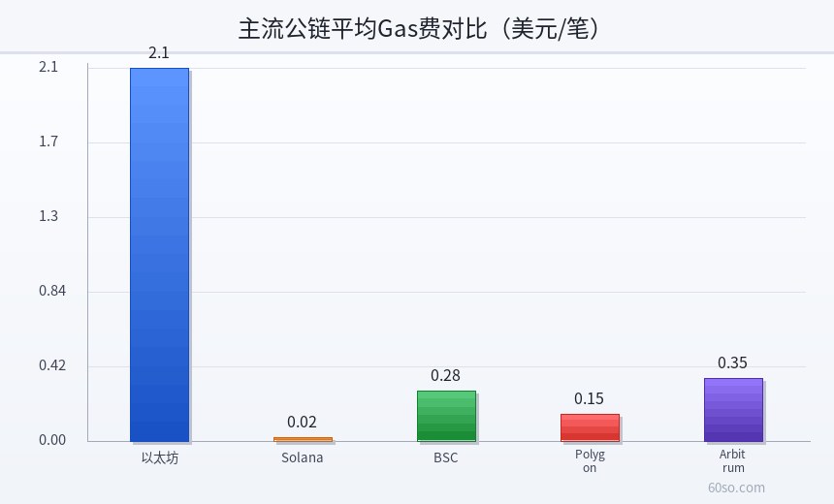Click the 0.42 y-axis tick label
The image size is (834, 504).
(x=52, y=365)
